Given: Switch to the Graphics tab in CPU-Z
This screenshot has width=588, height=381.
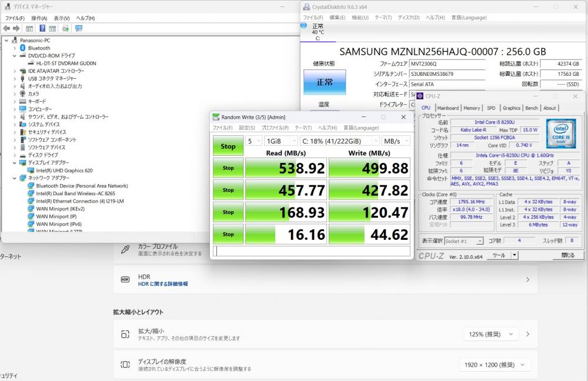Looking at the screenshot, I should 511,108.
